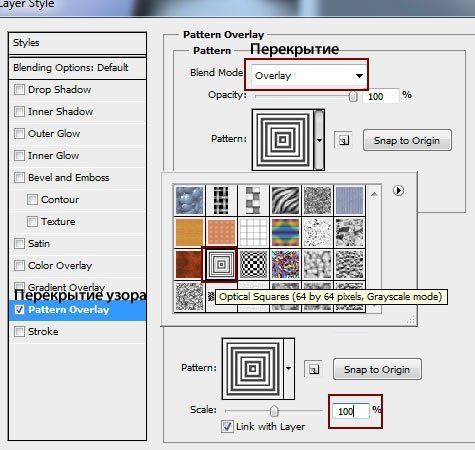Select the blue bubbles pattern thumbnail

[189, 200]
